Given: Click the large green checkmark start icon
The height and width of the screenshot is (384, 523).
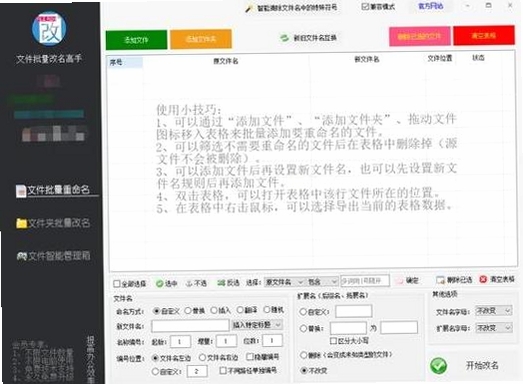Looking at the screenshot, I should 439,366.
